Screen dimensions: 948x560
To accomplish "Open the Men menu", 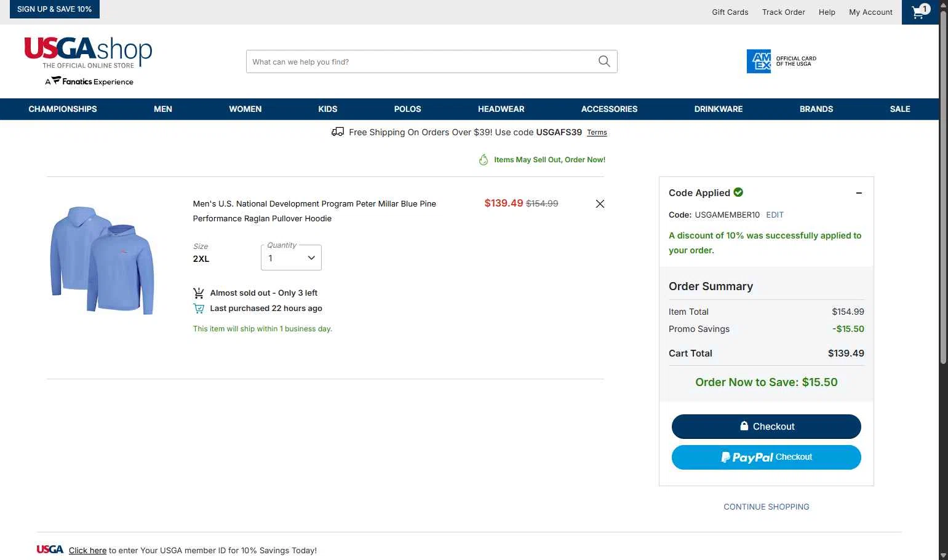I will (x=163, y=109).
